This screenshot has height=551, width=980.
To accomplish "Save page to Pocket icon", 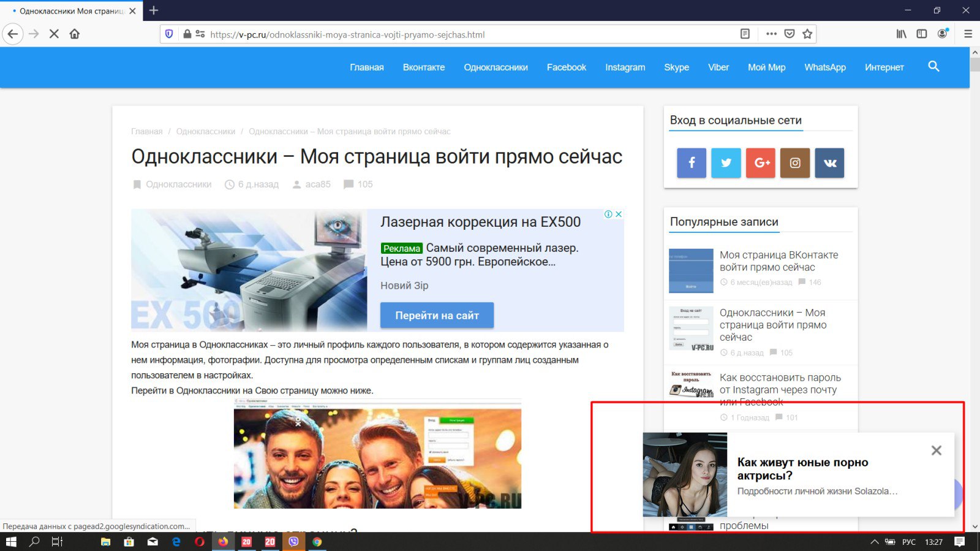I will coord(790,34).
